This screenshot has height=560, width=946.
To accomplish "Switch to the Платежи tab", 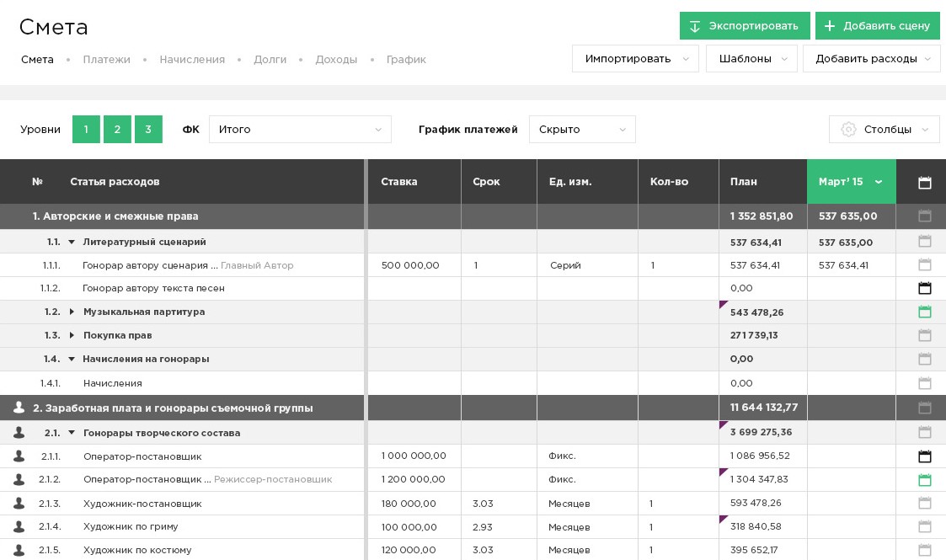I will [106, 60].
